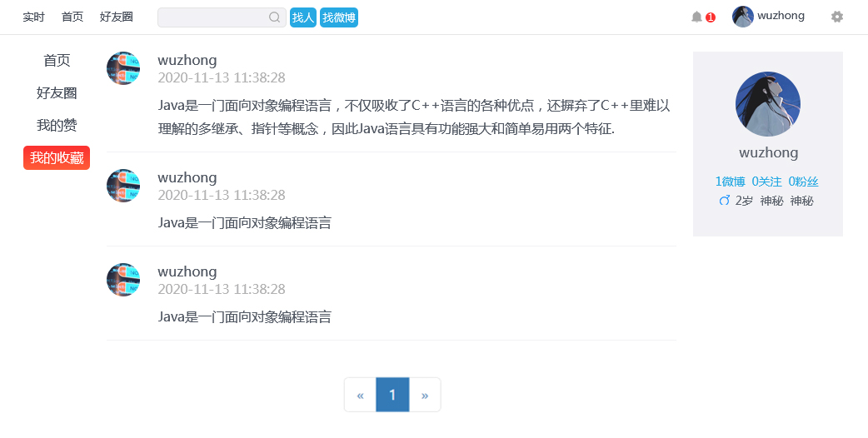This screenshot has height=438, width=868.
Task: Click wuzhong's avatar in top bar
Action: (742, 17)
